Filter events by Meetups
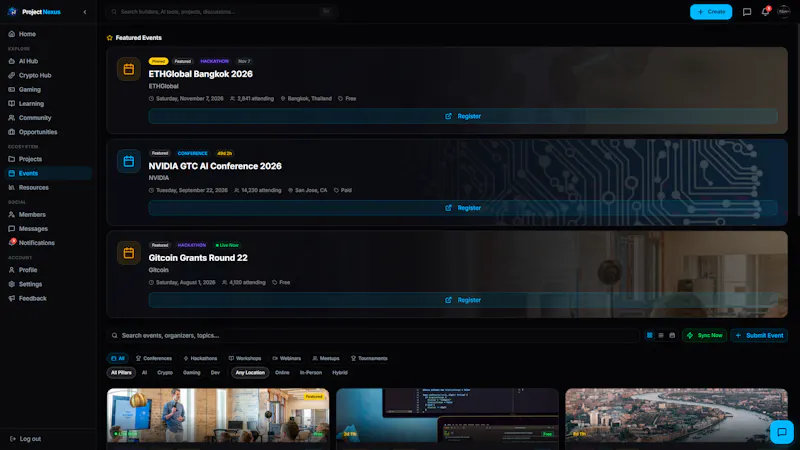Image resolution: width=800 pixels, height=450 pixels. [x=326, y=359]
